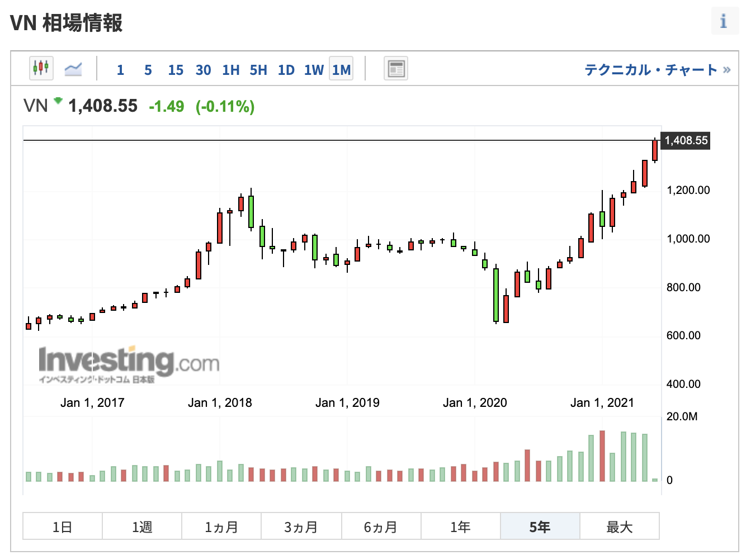Image resolution: width=746 pixels, height=560 pixels.
Task: Click the green down arrow near VN
Action: pyautogui.click(x=58, y=101)
